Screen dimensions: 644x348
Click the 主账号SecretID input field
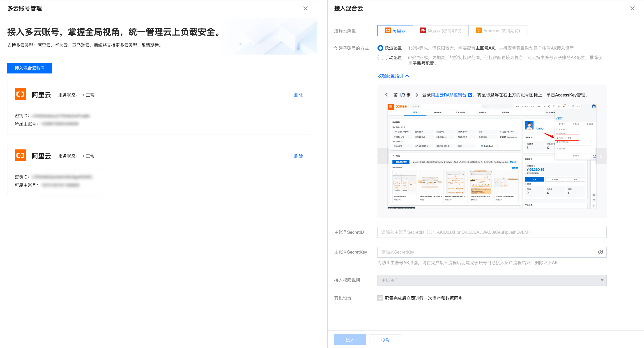492,232
